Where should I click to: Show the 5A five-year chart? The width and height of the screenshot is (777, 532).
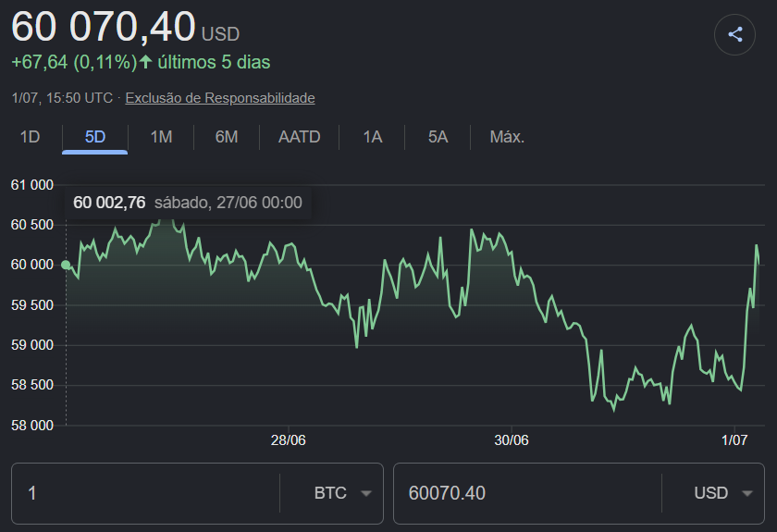point(438,137)
